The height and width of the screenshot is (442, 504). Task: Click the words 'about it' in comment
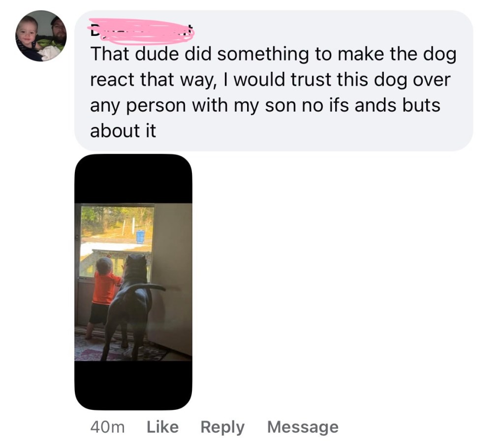(123, 131)
